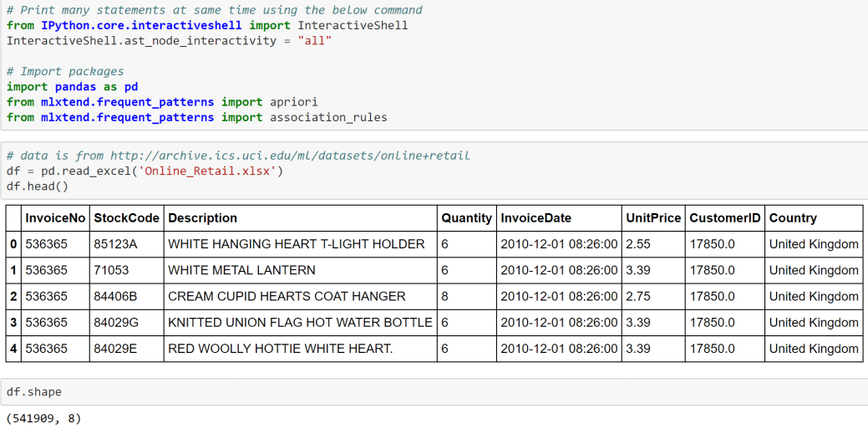868x439 pixels.
Task: Click WHITE HANGING HEART T-LIGHT HOLDER description
Action: tap(301, 244)
